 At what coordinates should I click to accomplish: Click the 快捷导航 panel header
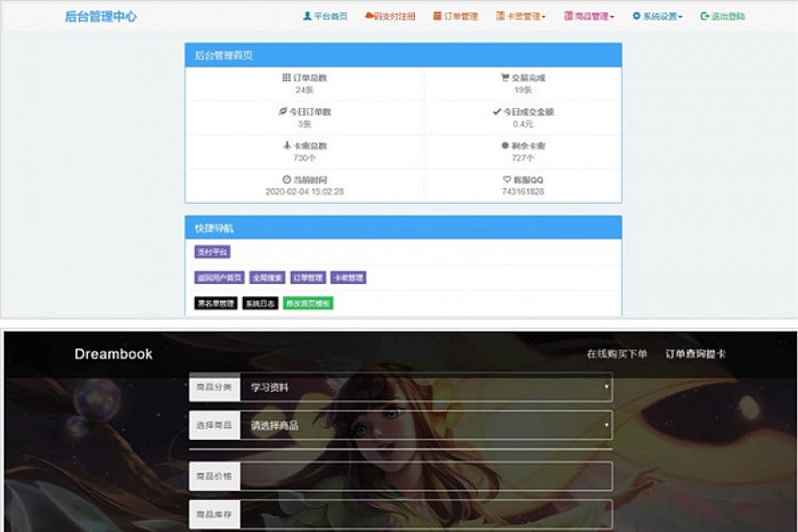coord(403,228)
